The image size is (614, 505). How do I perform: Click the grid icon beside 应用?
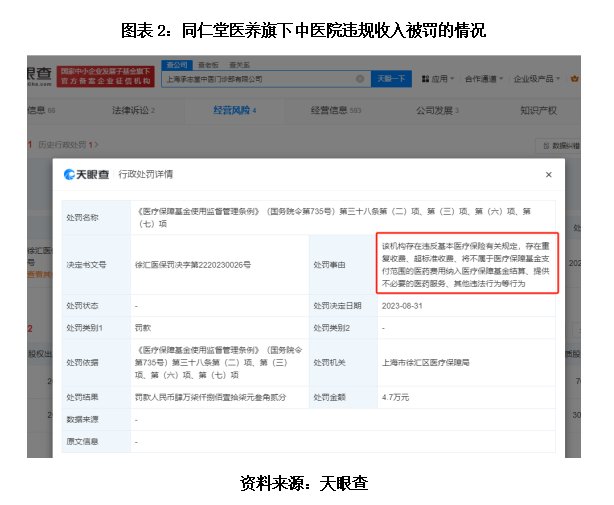[425, 79]
